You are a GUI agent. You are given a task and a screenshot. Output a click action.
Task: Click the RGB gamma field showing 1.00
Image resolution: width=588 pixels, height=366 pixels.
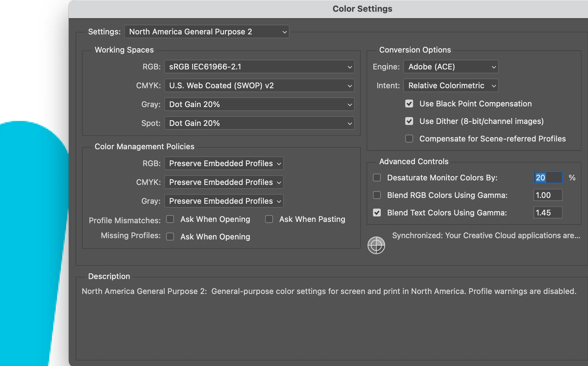[x=548, y=195]
